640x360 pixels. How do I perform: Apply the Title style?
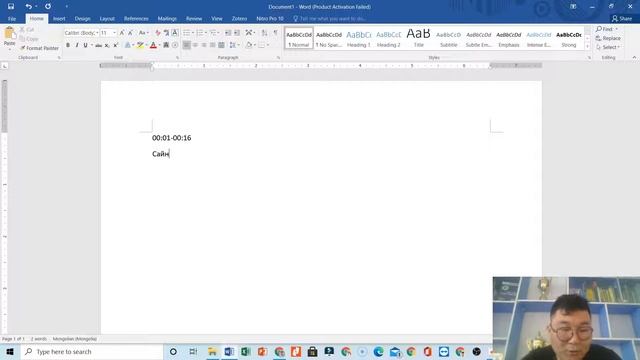[418, 38]
